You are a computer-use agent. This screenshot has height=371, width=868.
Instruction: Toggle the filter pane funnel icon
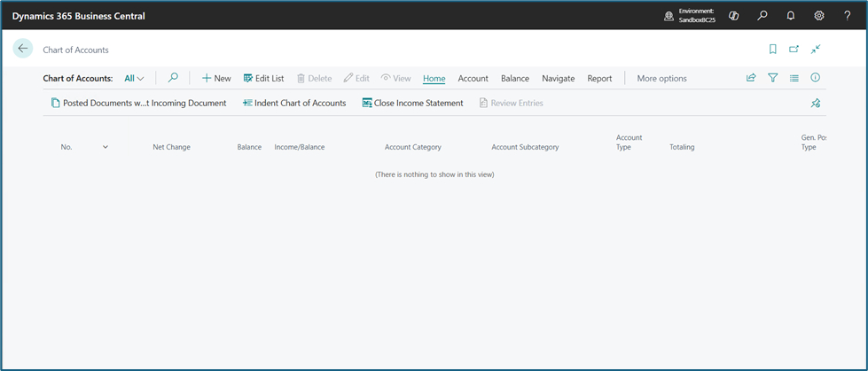[773, 78]
